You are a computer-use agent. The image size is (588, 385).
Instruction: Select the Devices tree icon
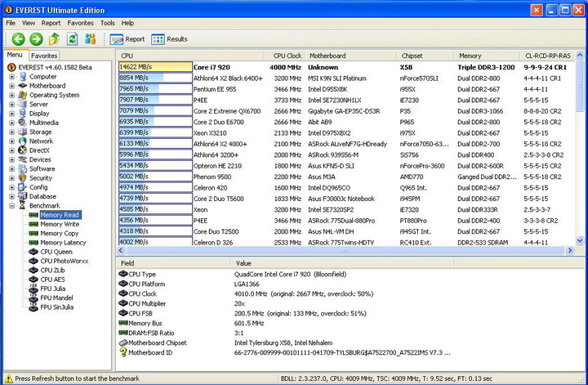click(23, 159)
